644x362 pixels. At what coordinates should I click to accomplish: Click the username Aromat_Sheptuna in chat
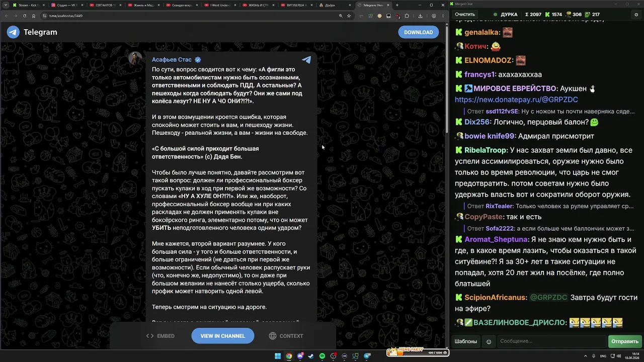click(x=496, y=239)
